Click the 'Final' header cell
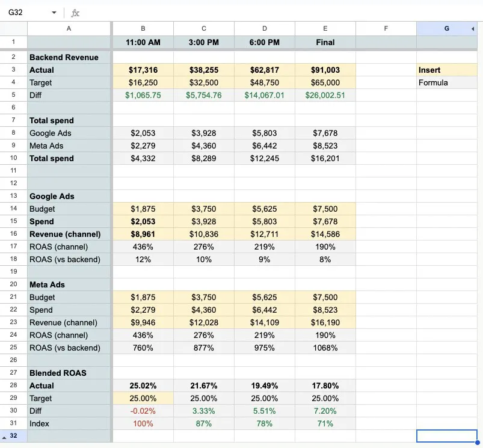This screenshot has width=483, height=448. coord(325,42)
